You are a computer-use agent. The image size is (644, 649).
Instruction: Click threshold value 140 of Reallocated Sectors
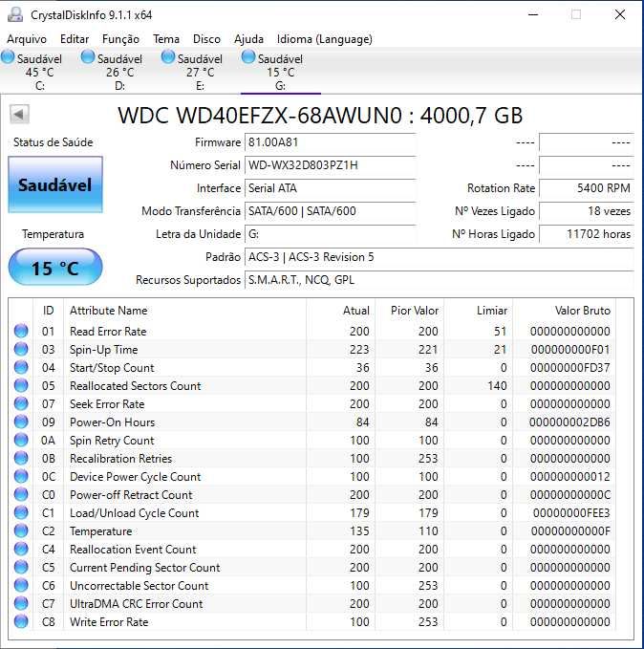click(497, 386)
